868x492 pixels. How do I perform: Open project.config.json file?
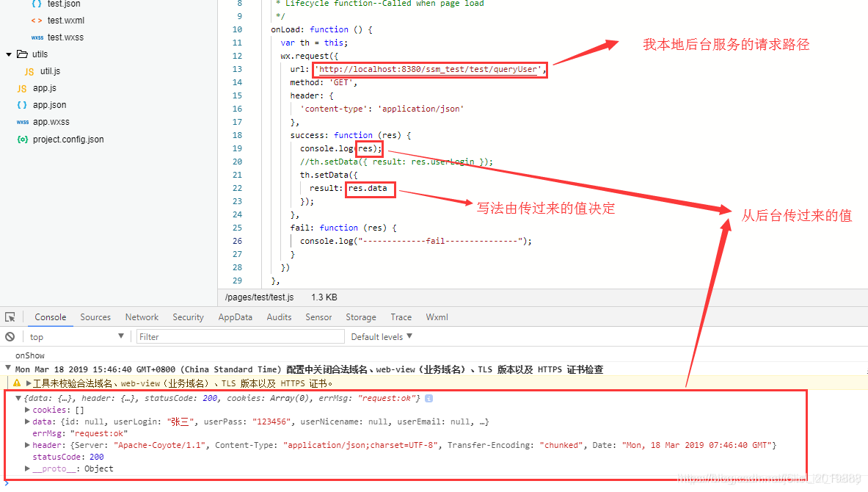68,139
